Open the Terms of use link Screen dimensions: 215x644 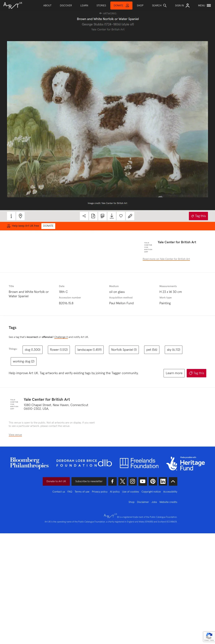click(x=82, y=492)
